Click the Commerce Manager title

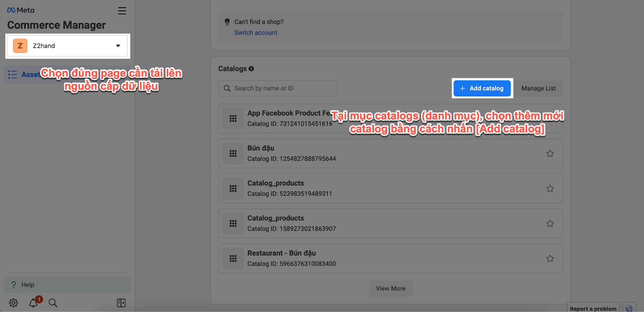tap(56, 25)
